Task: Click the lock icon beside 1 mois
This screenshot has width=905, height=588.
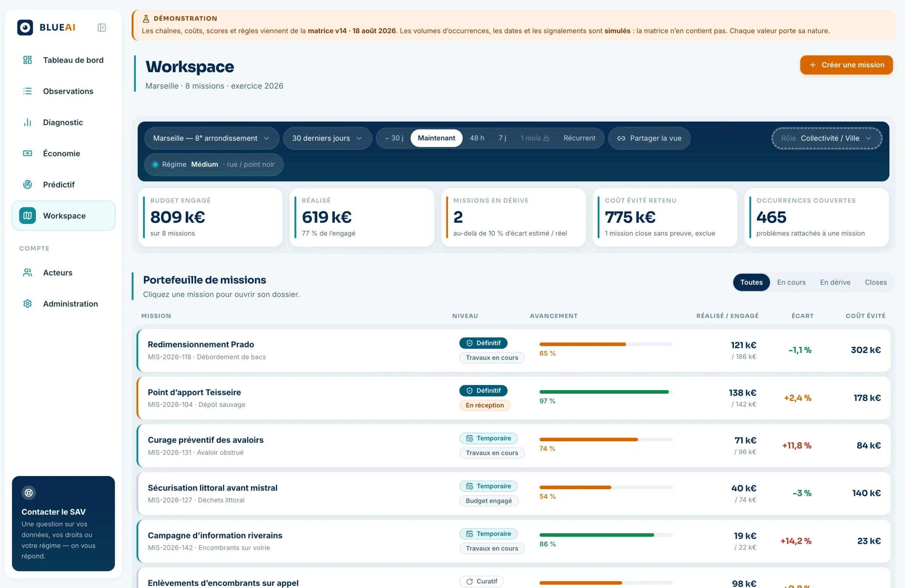Action: [x=546, y=138]
